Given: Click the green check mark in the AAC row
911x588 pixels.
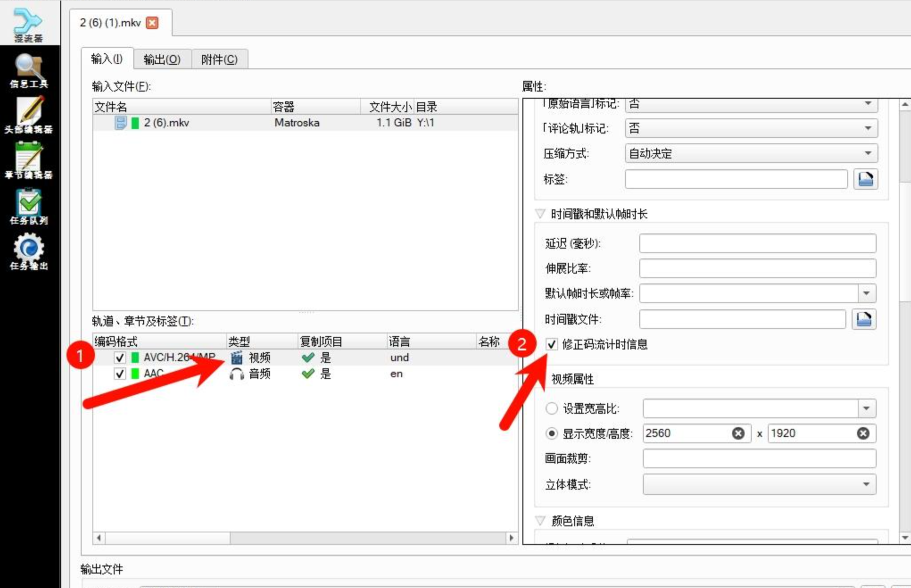Looking at the screenshot, I should coord(308,374).
